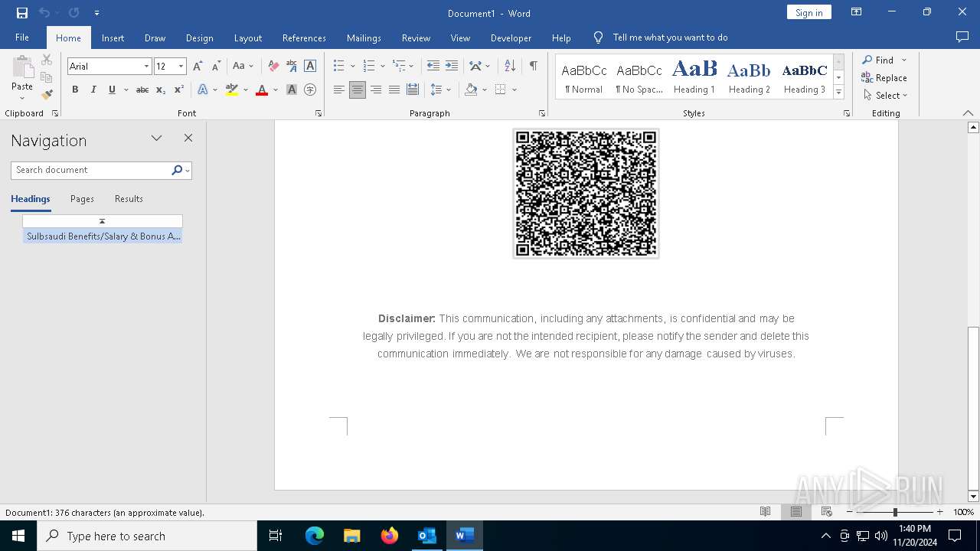
Task: Apply superscript formatting
Action: coord(179,90)
